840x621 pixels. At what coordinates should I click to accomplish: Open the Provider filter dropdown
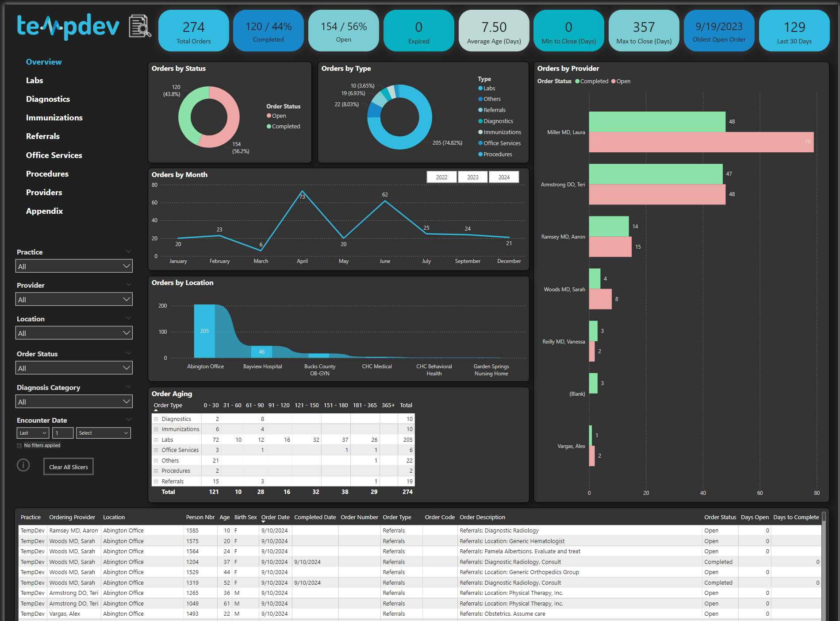74,299
